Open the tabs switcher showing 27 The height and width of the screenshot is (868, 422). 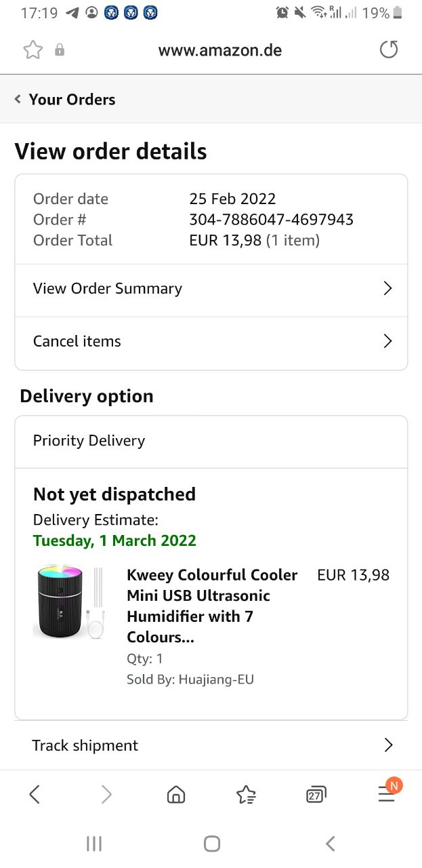click(x=316, y=794)
